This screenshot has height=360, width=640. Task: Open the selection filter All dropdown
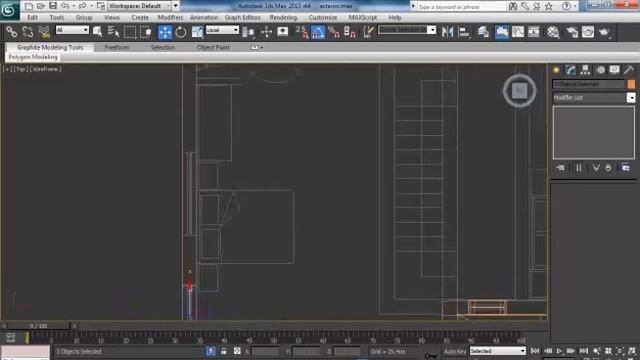[x=72, y=30]
